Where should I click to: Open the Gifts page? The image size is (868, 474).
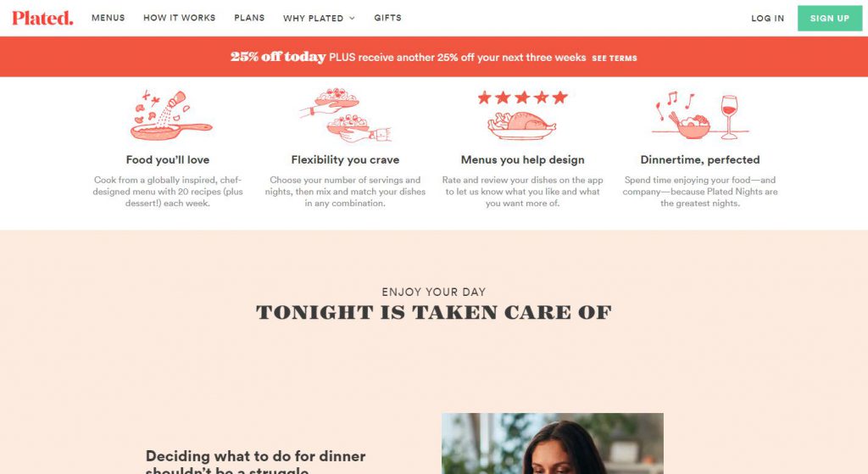point(387,18)
